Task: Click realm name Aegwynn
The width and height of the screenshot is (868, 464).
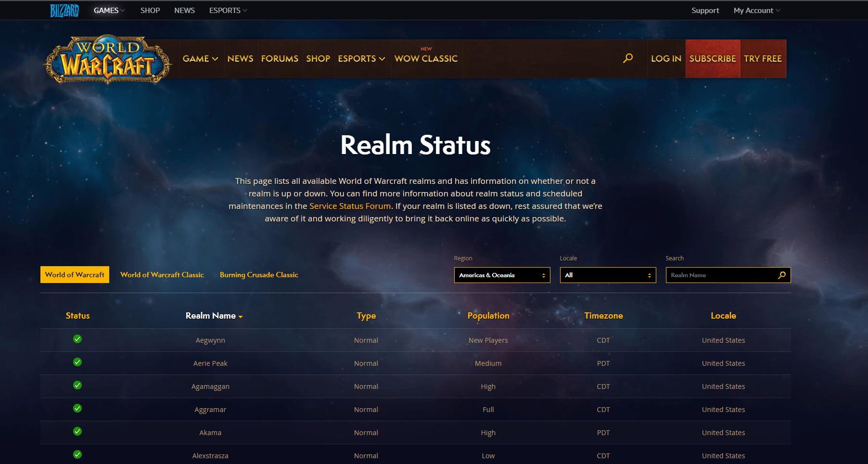Action: (x=210, y=340)
